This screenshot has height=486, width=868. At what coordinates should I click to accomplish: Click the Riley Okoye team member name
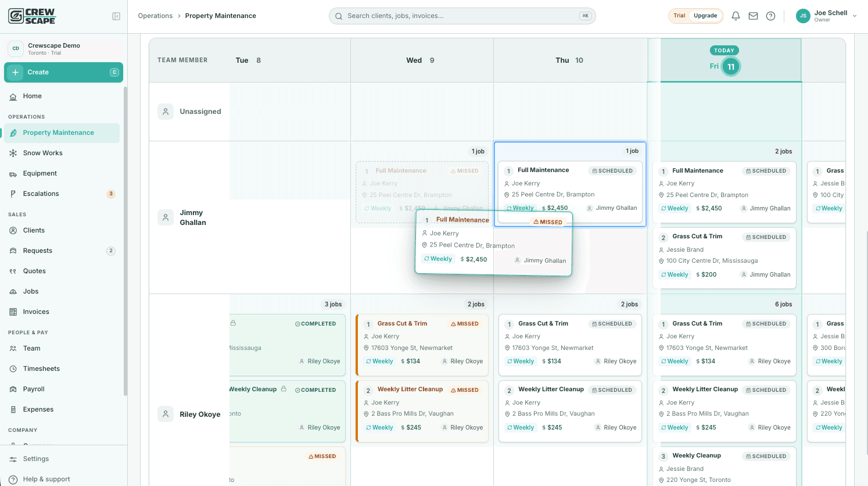coord(200,414)
